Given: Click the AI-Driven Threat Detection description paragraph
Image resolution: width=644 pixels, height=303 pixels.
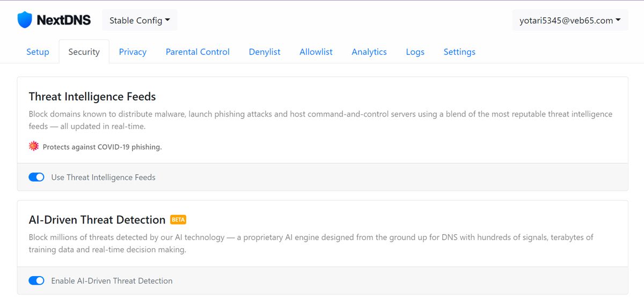Looking at the screenshot, I should pyautogui.click(x=311, y=243).
